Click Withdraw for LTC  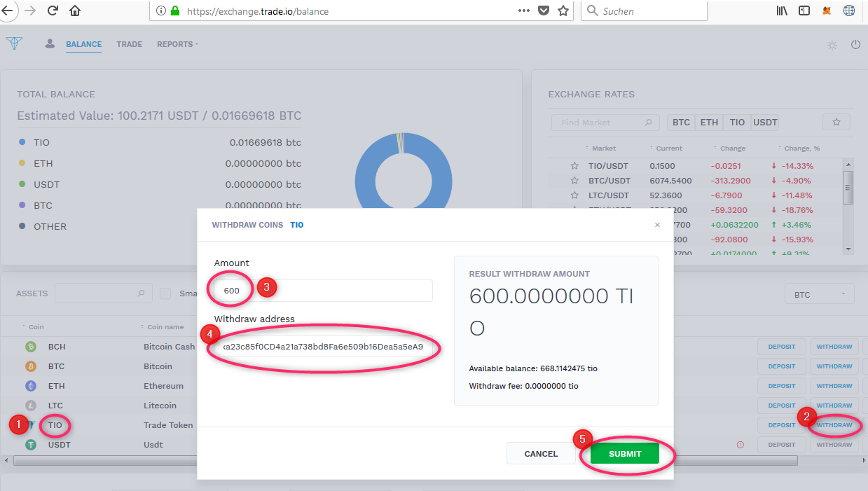click(834, 406)
